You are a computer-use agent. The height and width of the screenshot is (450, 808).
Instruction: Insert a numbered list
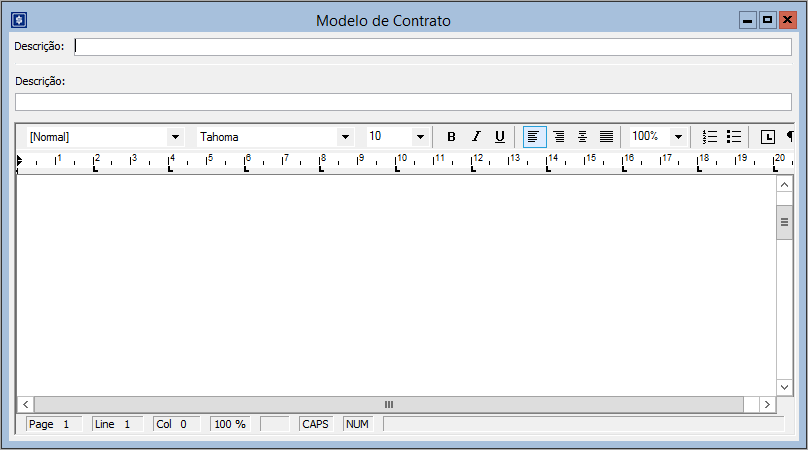(710, 137)
